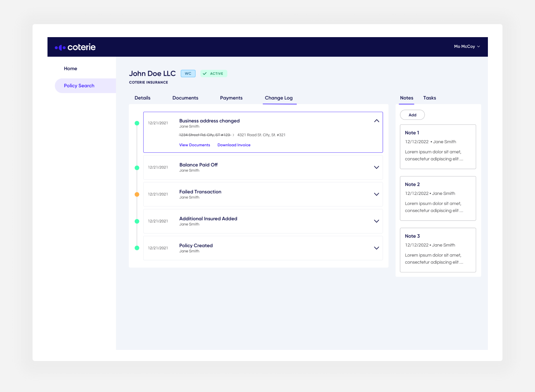Click the timeline dot for Policy Created
The height and width of the screenshot is (392, 535).
pos(137,248)
